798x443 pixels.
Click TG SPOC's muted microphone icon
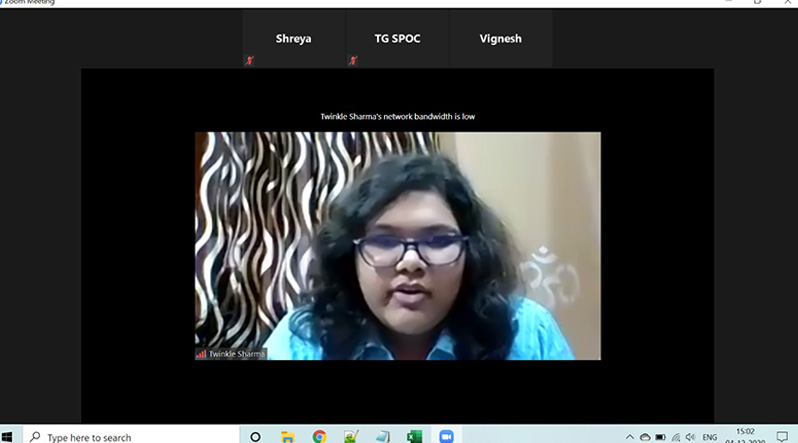coord(353,61)
